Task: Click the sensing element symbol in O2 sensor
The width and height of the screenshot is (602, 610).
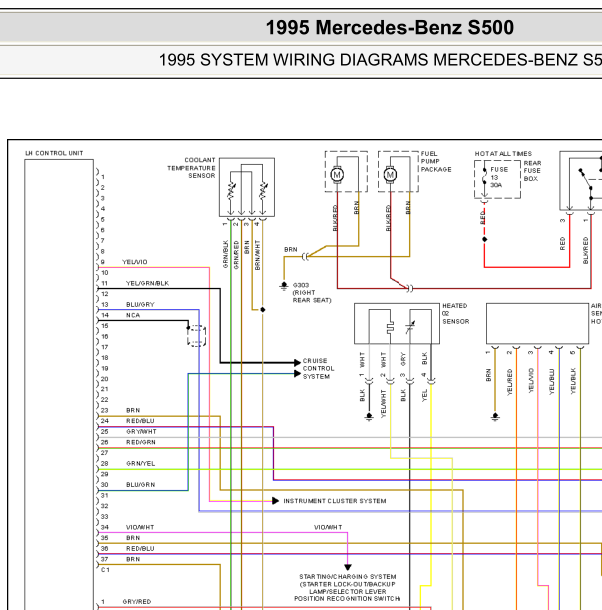Action: coord(410,328)
